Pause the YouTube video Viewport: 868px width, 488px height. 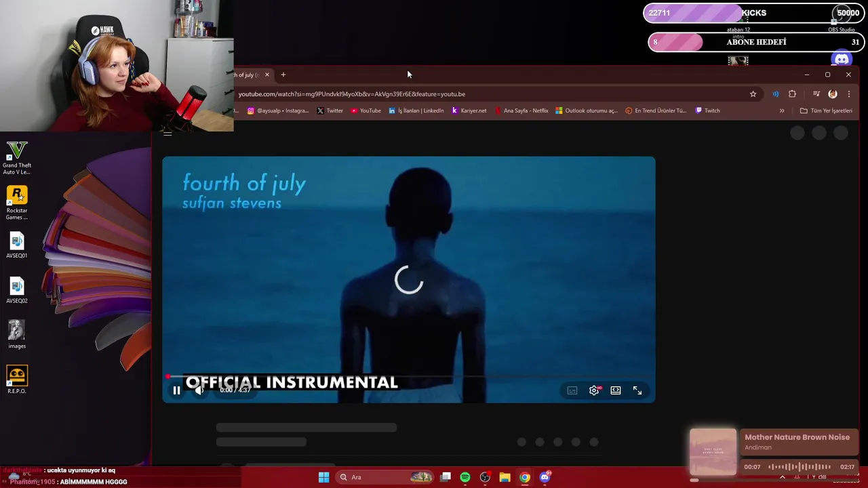[x=176, y=390]
